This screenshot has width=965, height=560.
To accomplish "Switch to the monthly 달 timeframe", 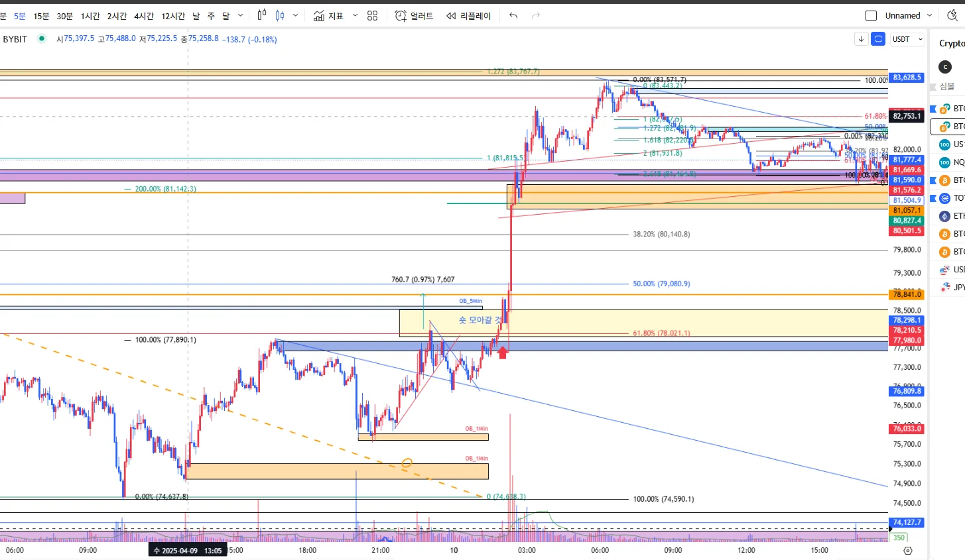I will pos(226,16).
